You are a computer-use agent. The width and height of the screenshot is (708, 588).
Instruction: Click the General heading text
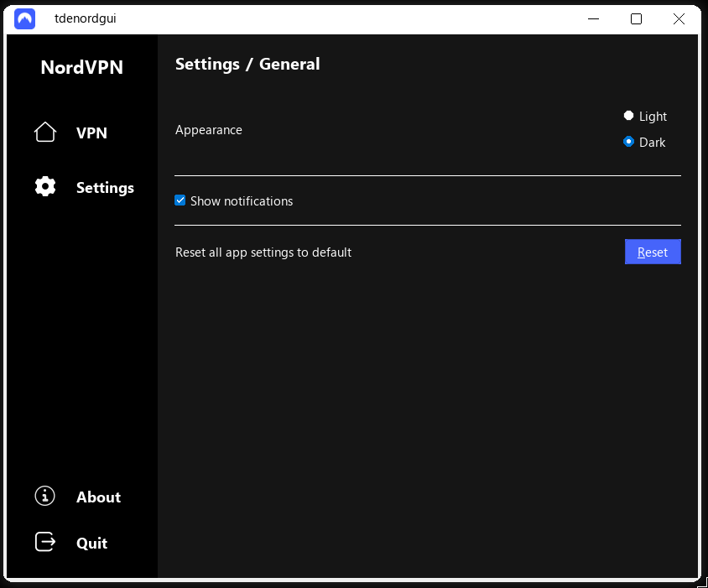tap(289, 64)
